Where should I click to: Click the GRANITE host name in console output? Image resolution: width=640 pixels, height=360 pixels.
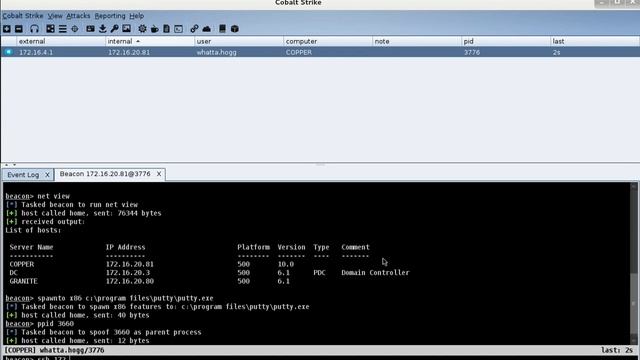tap(23, 281)
